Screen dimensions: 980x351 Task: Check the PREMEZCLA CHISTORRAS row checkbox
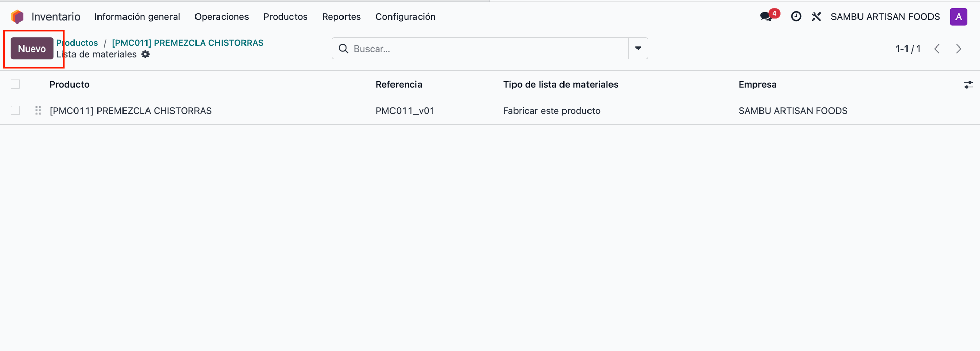15,111
